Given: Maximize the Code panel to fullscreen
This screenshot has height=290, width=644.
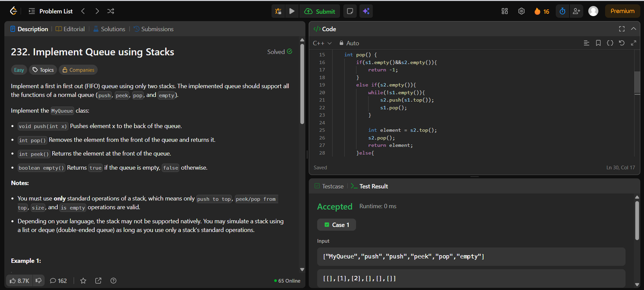Looking at the screenshot, I should (622, 29).
